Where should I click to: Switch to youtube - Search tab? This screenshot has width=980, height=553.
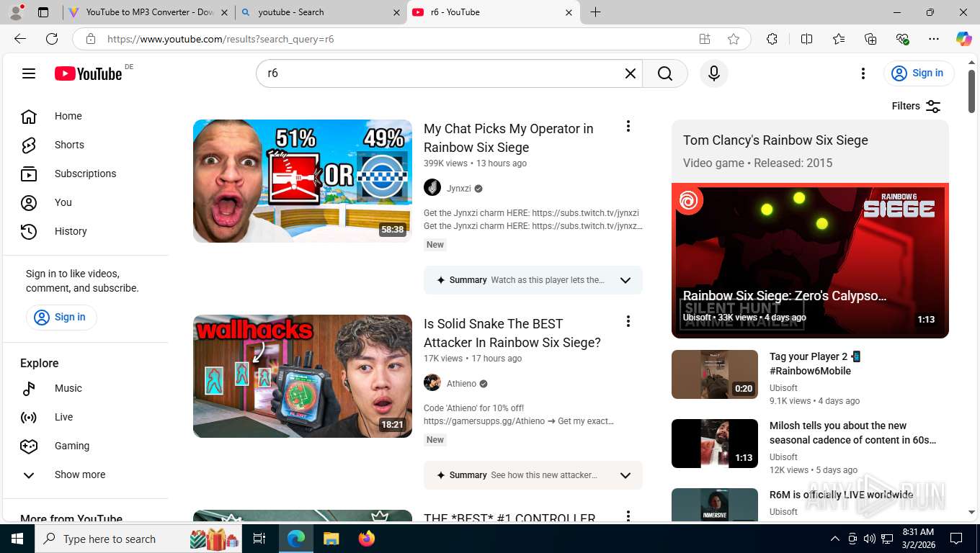coord(321,12)
